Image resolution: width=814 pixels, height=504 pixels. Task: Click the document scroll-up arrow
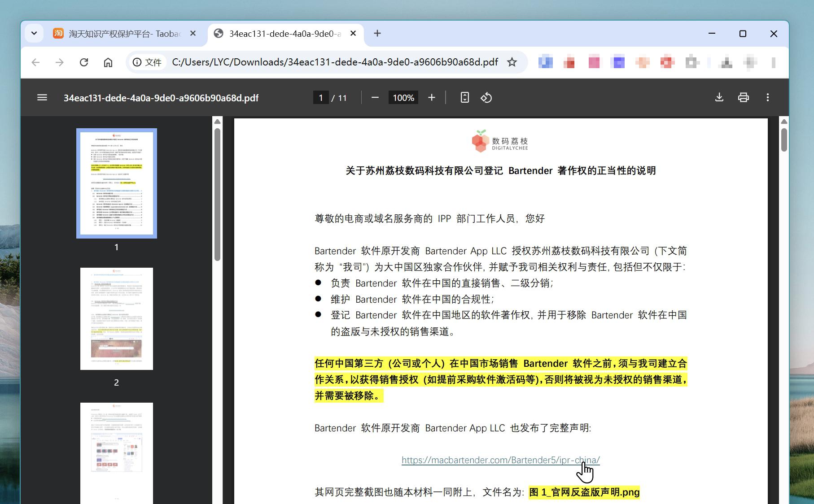[784, 122]
